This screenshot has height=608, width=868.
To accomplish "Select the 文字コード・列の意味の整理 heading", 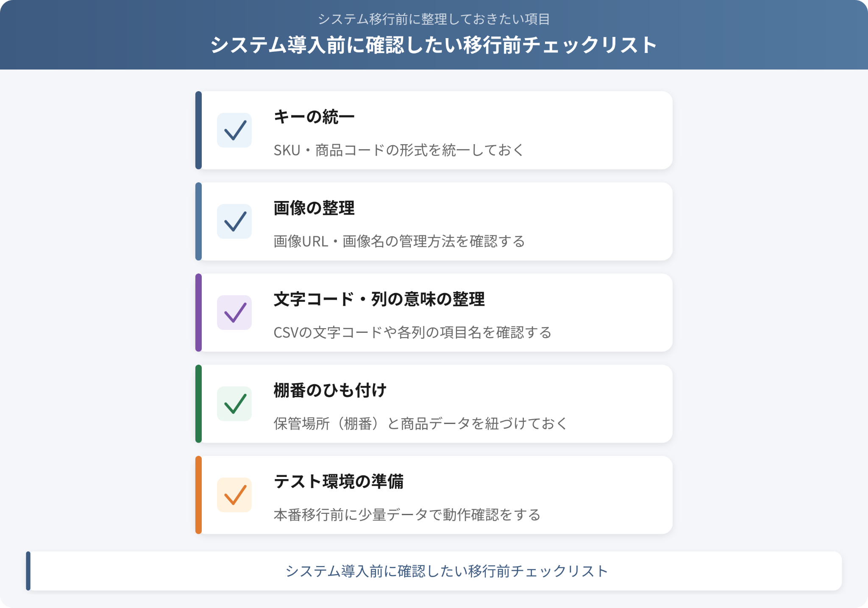I will click(x=379, y=299).
